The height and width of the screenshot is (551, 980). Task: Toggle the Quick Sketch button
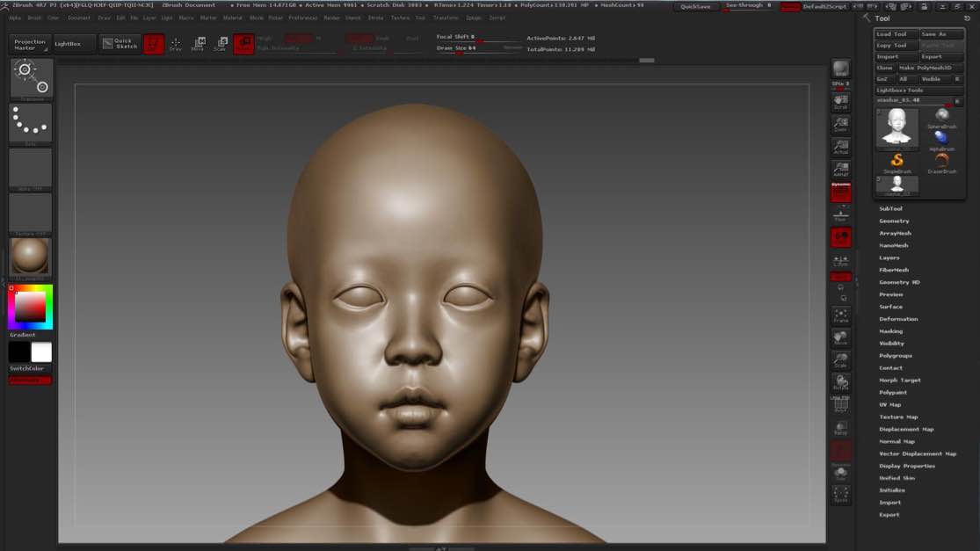120,43
